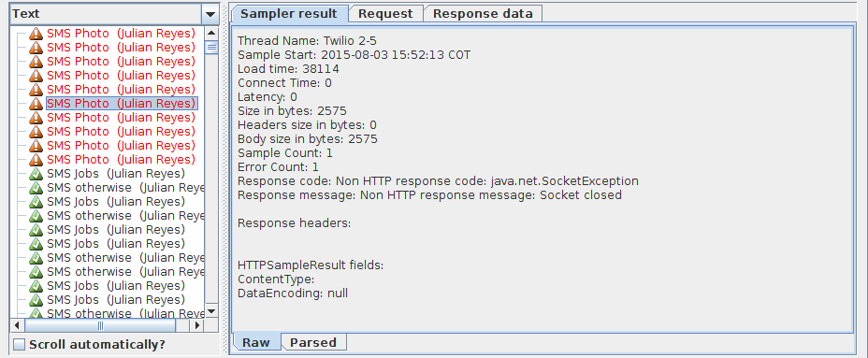The image size is (868, 358).
Task: Select the Text combo box field
Action: tap(114, 14)
